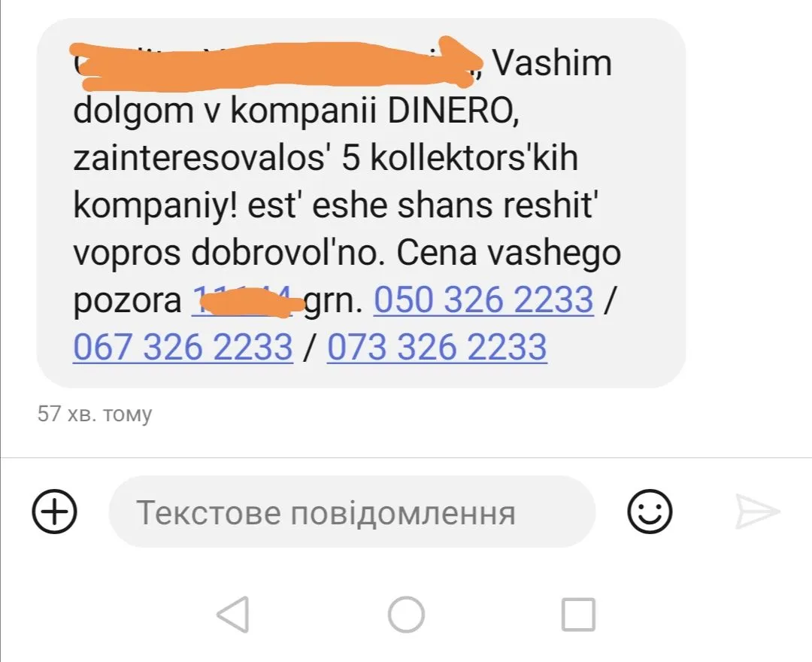The width and height of the screenshot is (812, 662).
Task: Open recent apps with the square button
Action: 578,615
